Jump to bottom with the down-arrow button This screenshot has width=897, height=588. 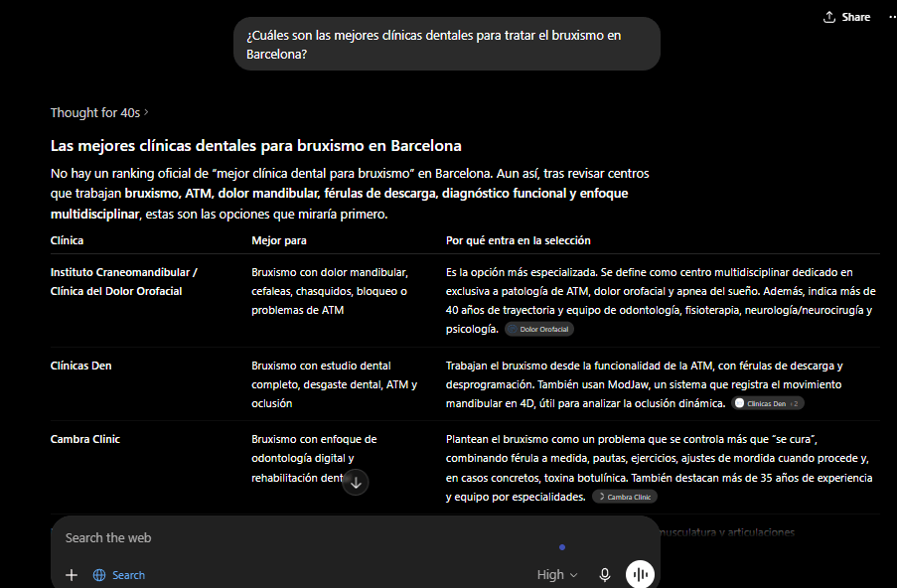(356, 483)
